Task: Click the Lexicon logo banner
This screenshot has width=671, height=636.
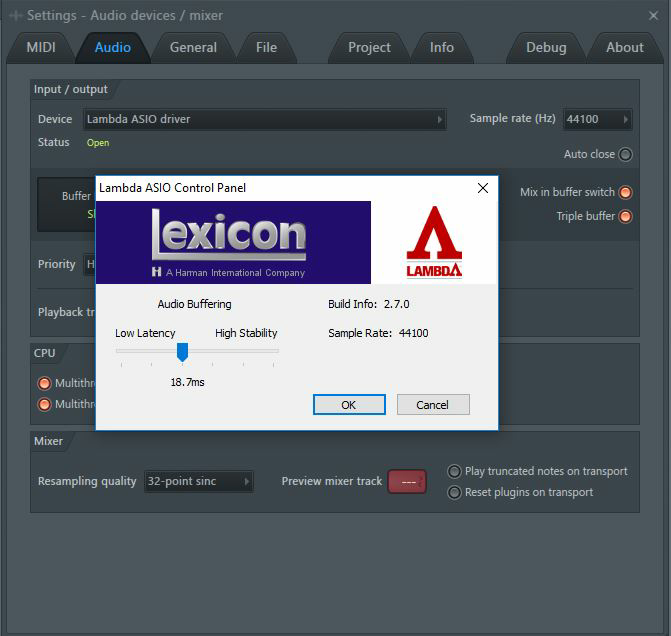Action: (233, 242)
